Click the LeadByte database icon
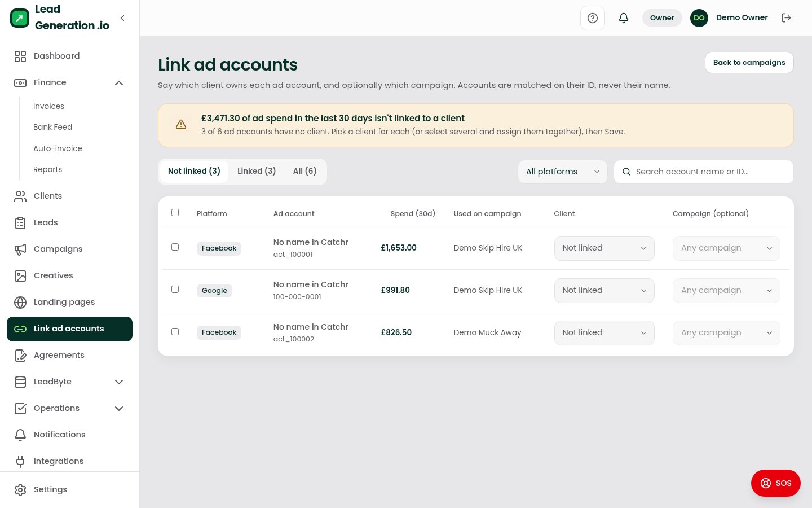This screenshot has height=508, width=812. 20,382
